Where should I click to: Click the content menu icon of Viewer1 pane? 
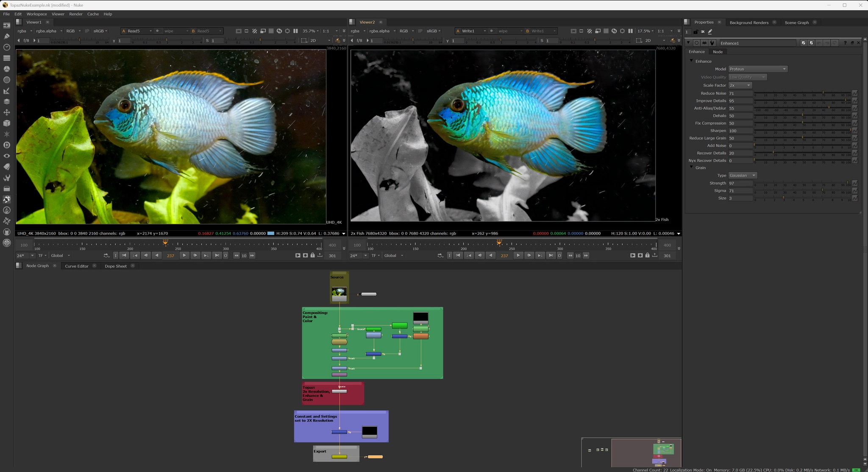coord(18,22)
